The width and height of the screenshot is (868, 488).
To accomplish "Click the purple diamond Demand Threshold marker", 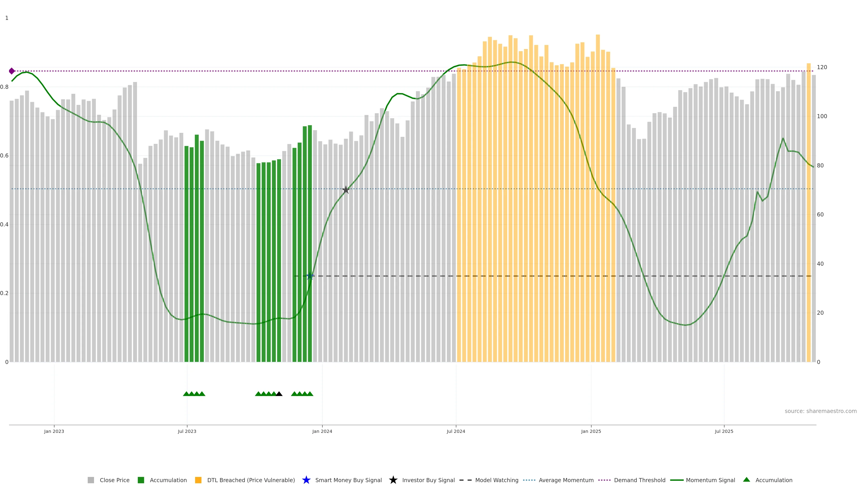I will pyautogui.click(x=12, y=71).
